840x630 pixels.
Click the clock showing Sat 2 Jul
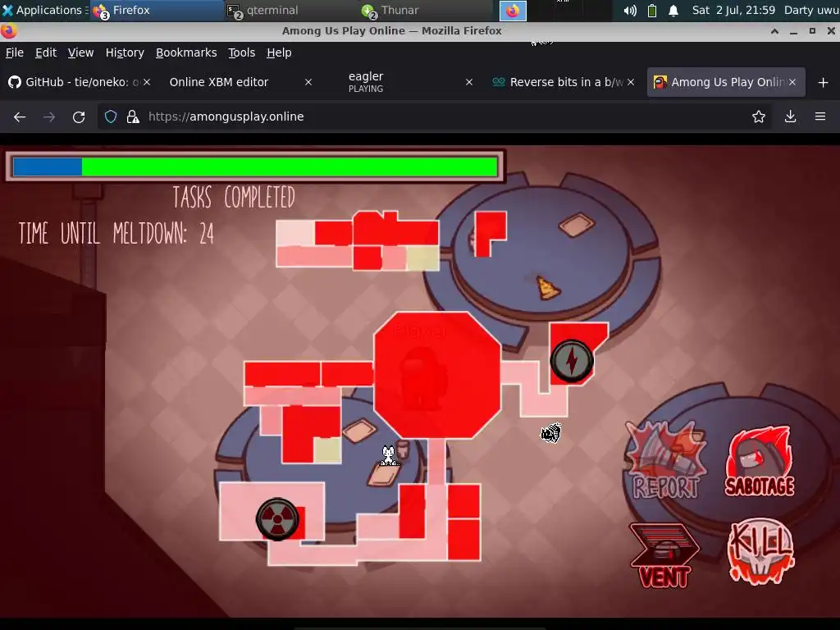pyautogui.click(x=733, y=10)
